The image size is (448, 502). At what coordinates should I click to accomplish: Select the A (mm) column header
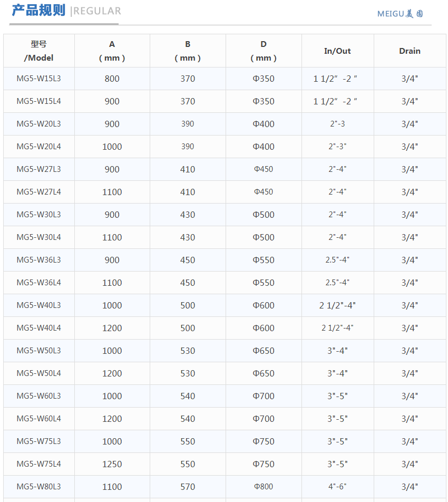112,51
